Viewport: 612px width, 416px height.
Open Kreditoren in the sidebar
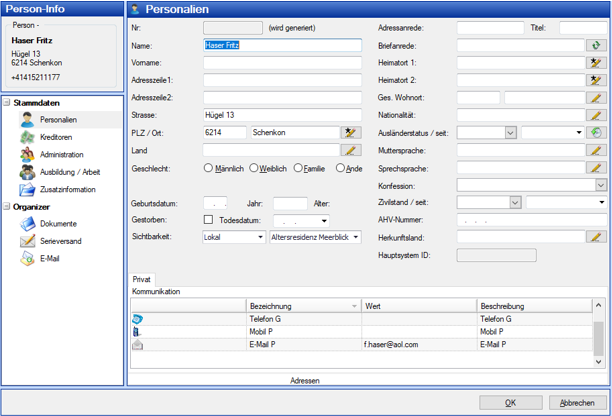click(x=55, y=137)
